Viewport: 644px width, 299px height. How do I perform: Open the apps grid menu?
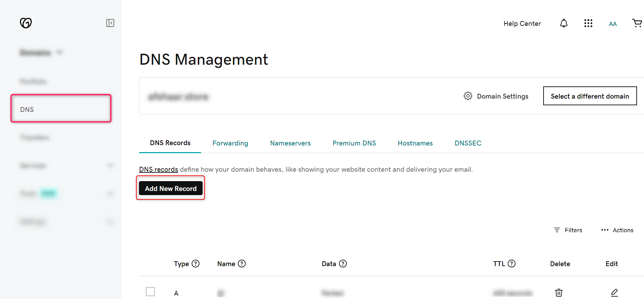pos(588,23)
